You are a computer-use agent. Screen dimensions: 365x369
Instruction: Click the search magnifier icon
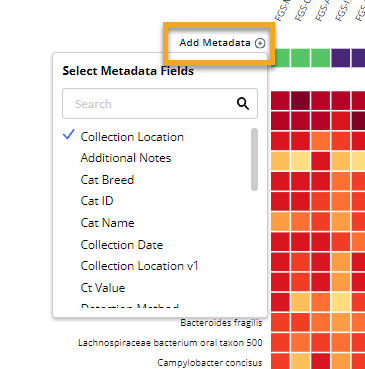pos(243,104)
